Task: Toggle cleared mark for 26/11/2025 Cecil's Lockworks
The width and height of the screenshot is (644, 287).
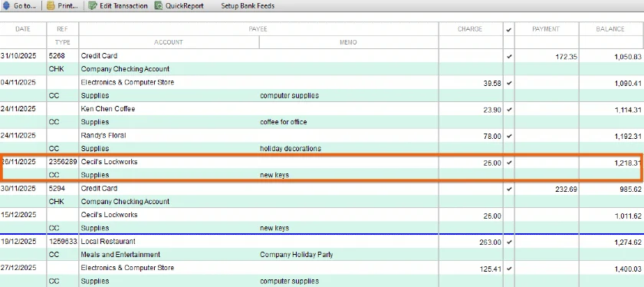Action: tap(509, 163)
